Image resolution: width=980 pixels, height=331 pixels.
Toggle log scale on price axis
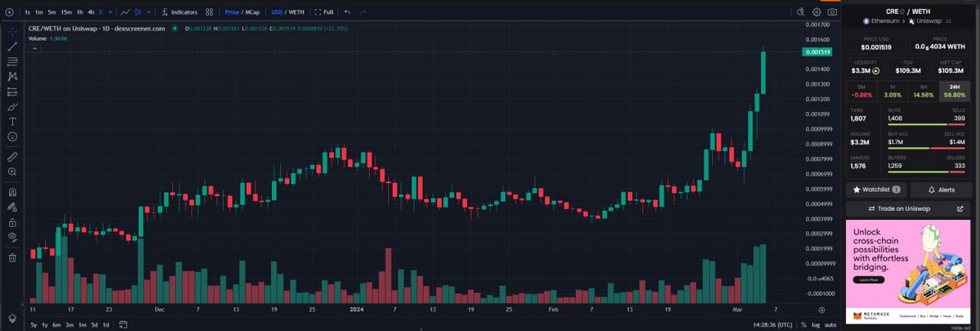pos(815,324)
